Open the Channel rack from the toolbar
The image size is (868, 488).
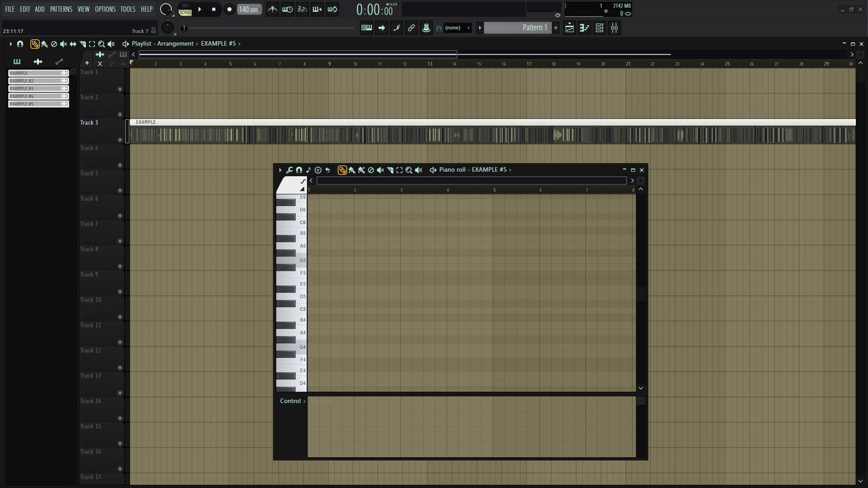coord(599,28)
